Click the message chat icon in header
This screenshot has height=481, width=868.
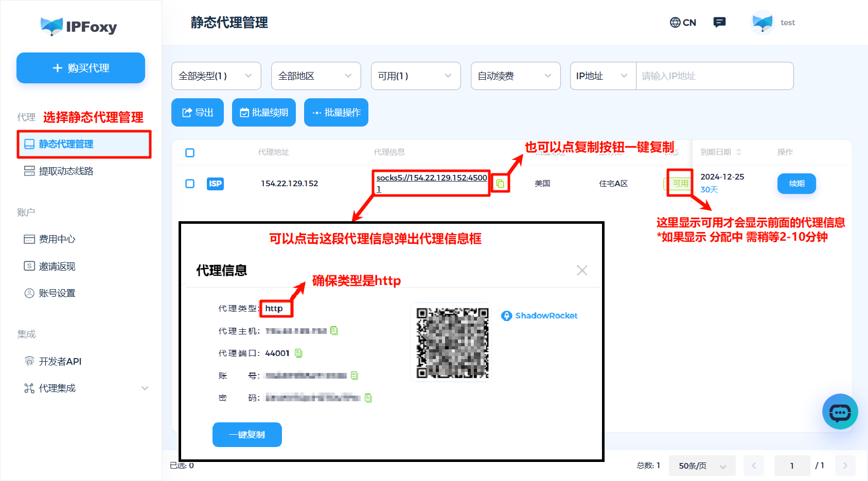[x=719, y=22]
